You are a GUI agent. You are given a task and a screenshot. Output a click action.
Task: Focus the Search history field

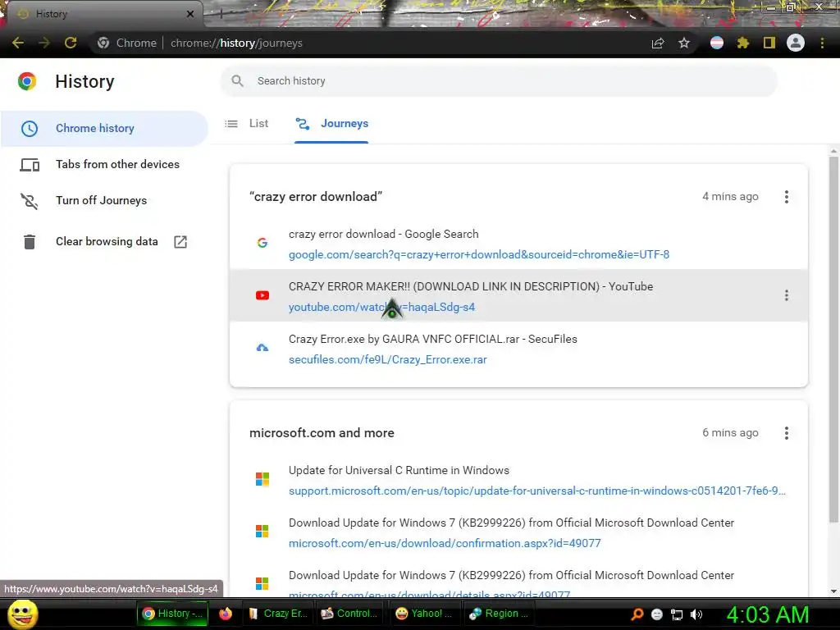[499, 81]
